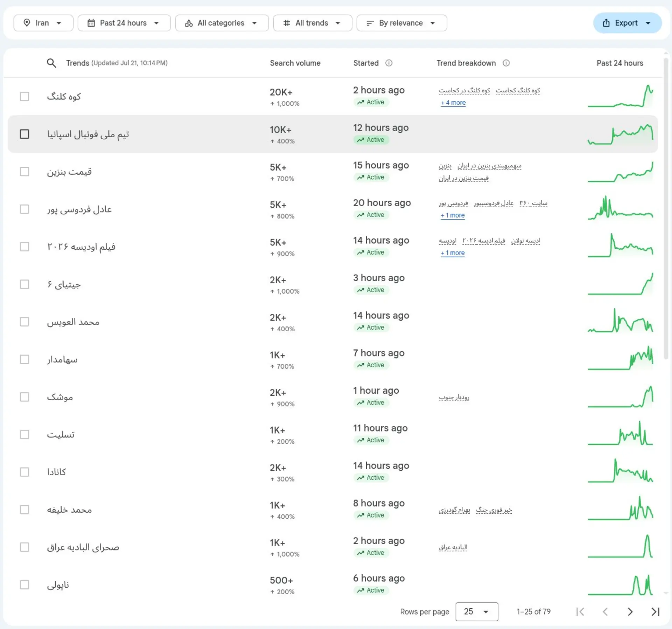Viewport: 672px width, 629px height.
Task: Tick the checkbox for the 10K+ volume trend
Action: pos(24,134)
